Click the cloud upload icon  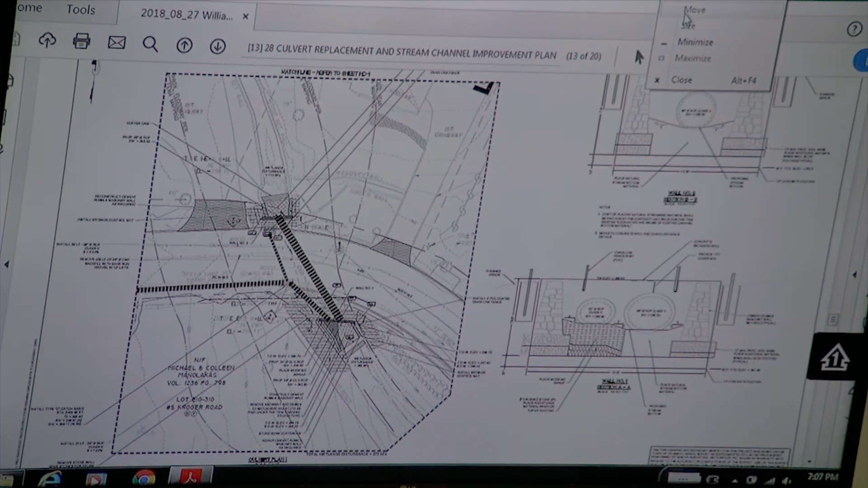pyautogui.click(x=47, y=41)
